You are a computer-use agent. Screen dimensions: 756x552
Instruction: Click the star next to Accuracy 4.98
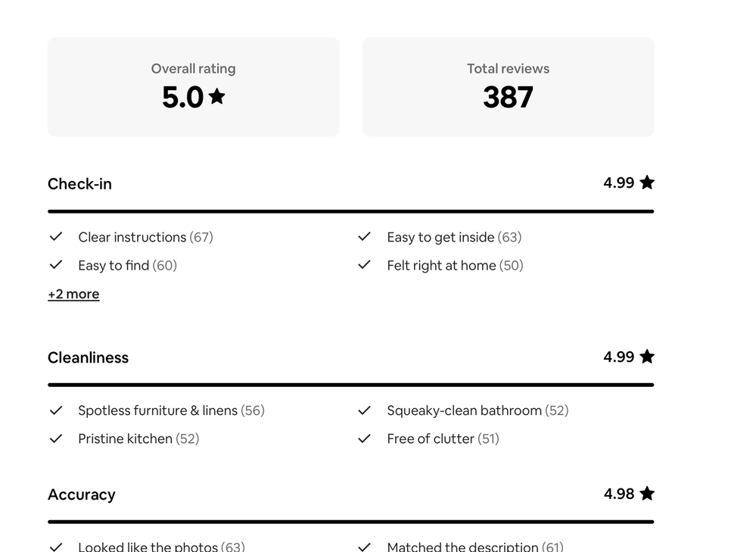click(x=647, y=494)
